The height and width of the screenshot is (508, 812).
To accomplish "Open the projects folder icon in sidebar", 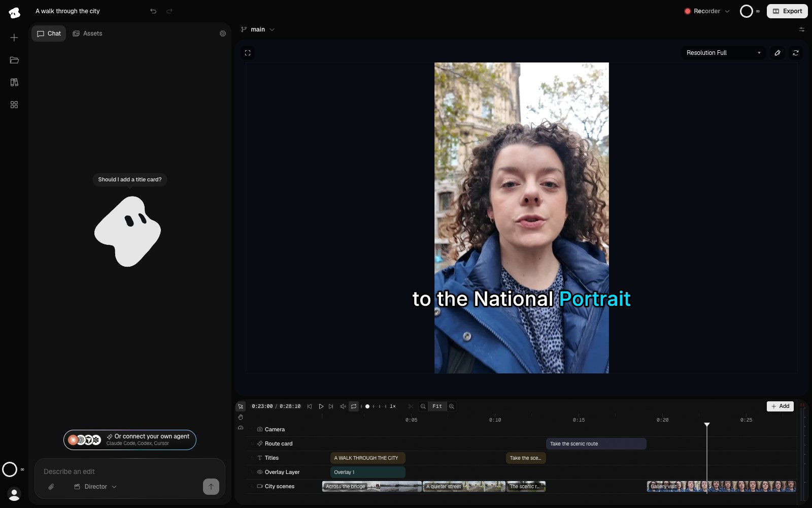I will [x=14, y=60].
